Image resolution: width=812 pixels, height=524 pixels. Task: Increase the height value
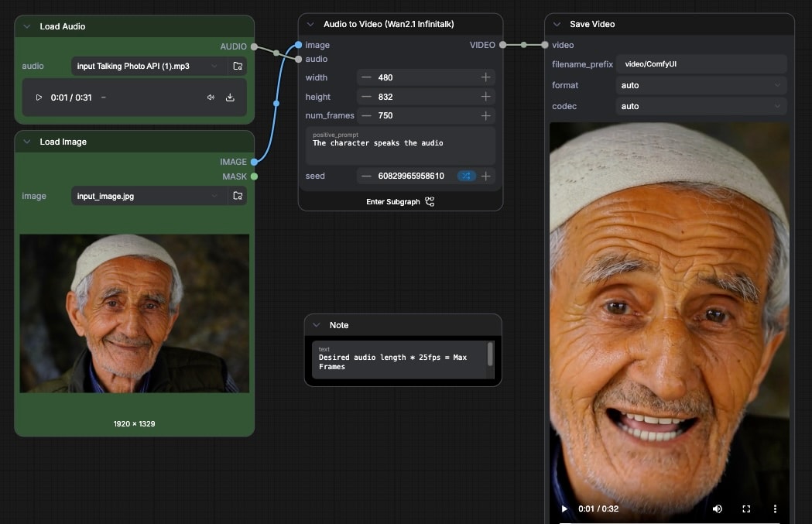[486, 97]
